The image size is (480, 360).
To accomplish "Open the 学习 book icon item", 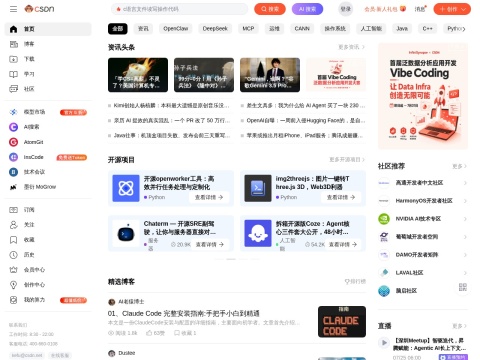I will point(48,74).
